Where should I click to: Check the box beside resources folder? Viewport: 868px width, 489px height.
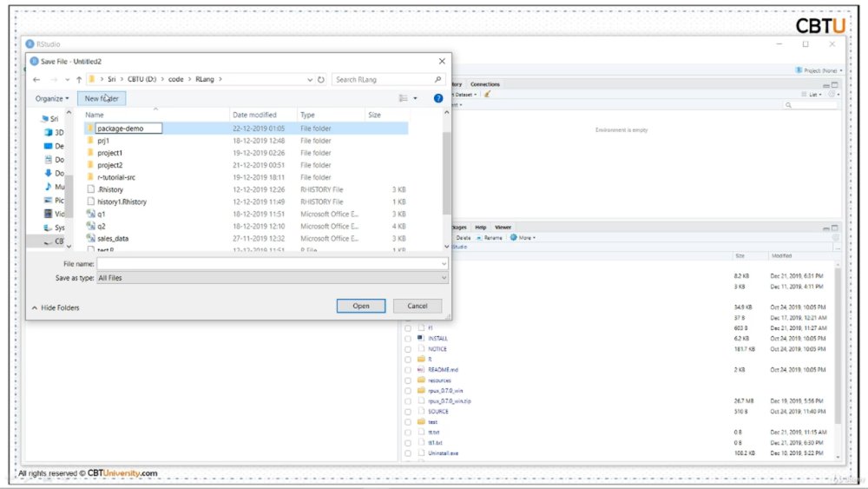408,380
